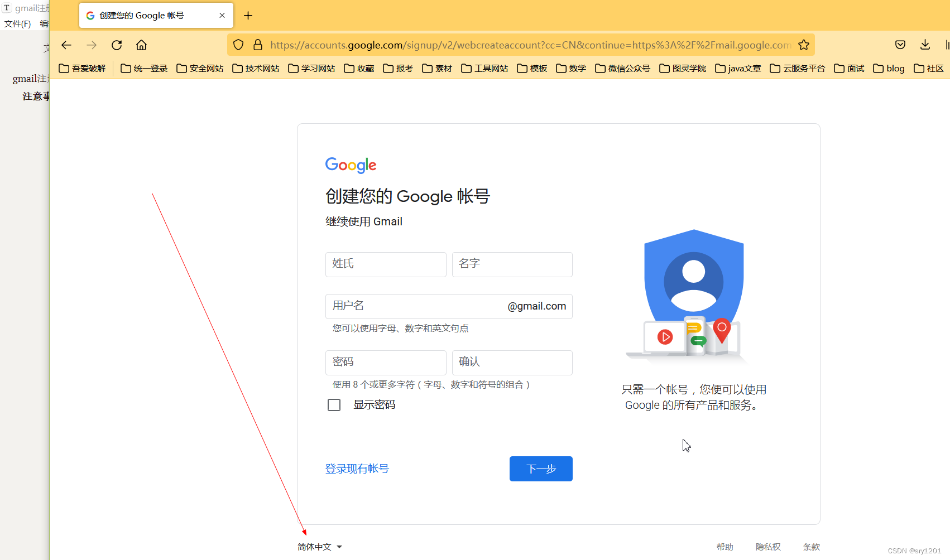
Task: Focus the 姓氏 last name field
Action: 386,264
